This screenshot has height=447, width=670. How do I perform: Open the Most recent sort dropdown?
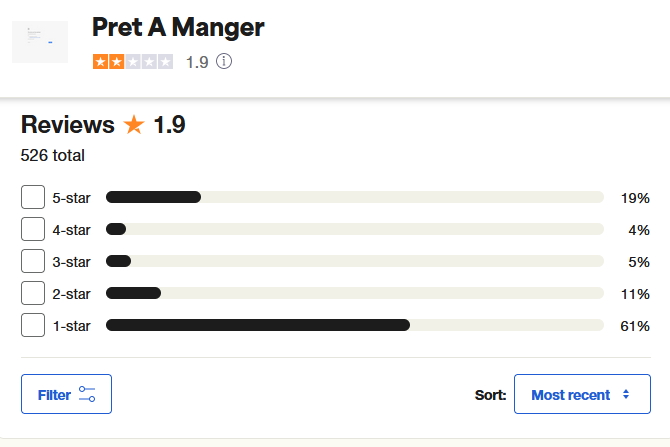point(582,395)
